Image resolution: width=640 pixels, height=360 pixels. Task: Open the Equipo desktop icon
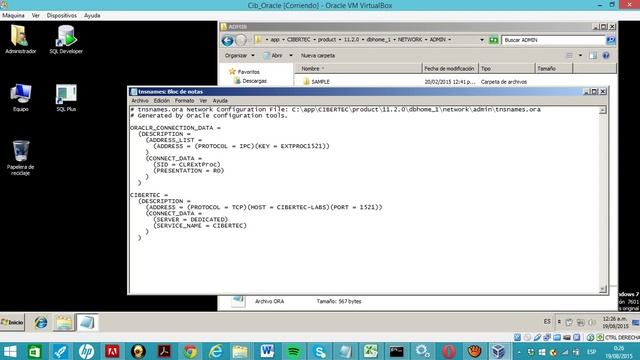20,98
